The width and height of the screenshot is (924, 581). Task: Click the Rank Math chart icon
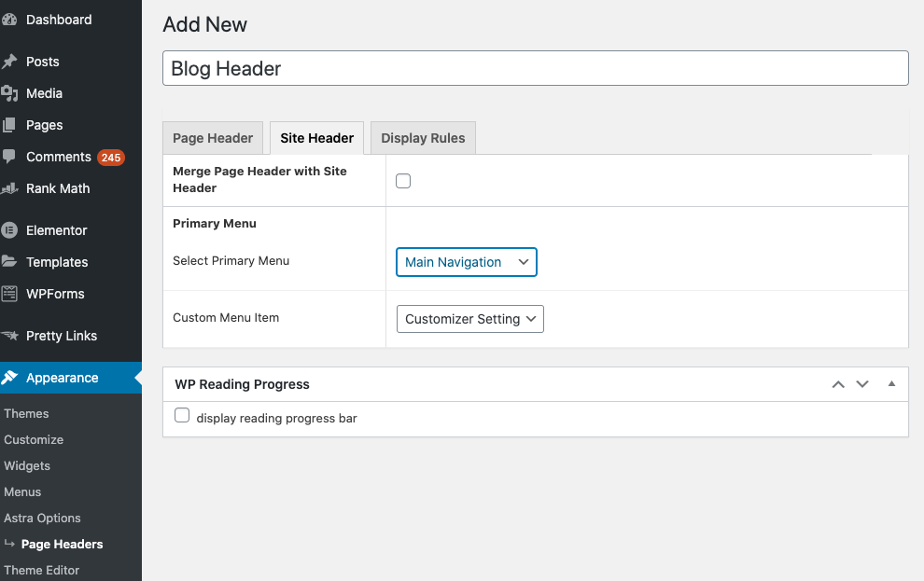[x=8, y=188]
